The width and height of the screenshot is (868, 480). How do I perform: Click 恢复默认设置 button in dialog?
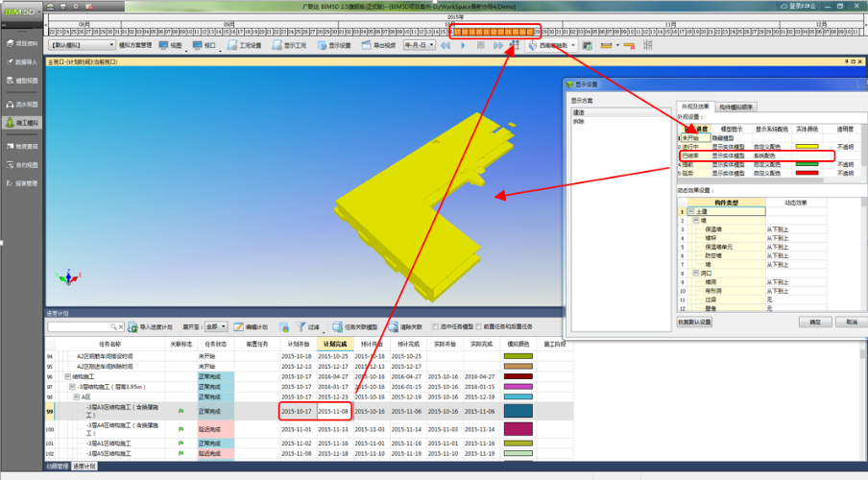694,322
